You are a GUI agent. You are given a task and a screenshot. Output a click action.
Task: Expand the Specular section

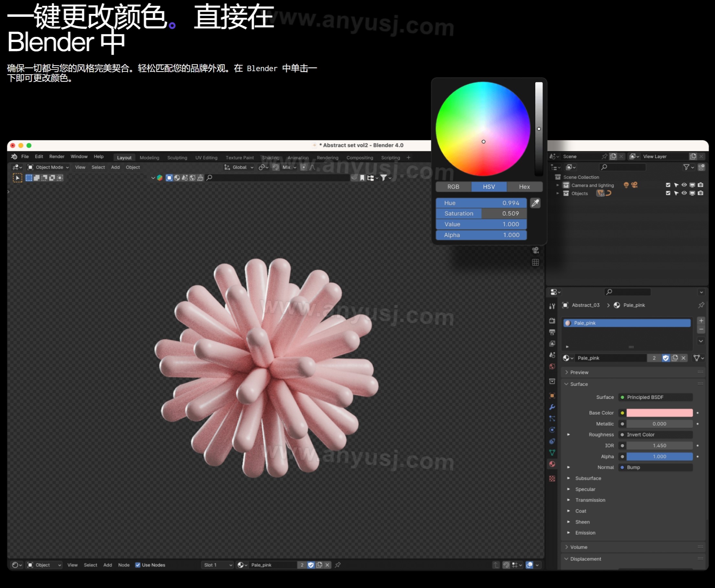point(568,489)
